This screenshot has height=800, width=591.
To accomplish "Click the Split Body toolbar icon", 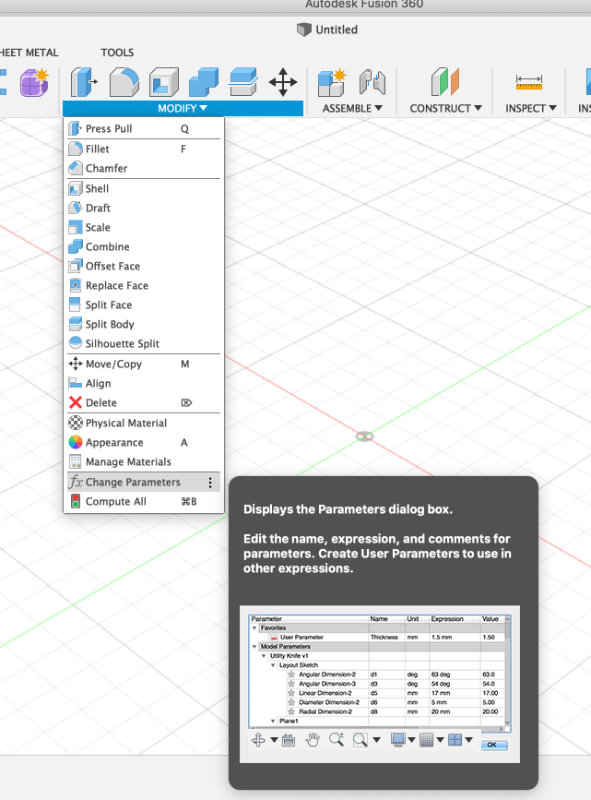I will tap(243, 82).
